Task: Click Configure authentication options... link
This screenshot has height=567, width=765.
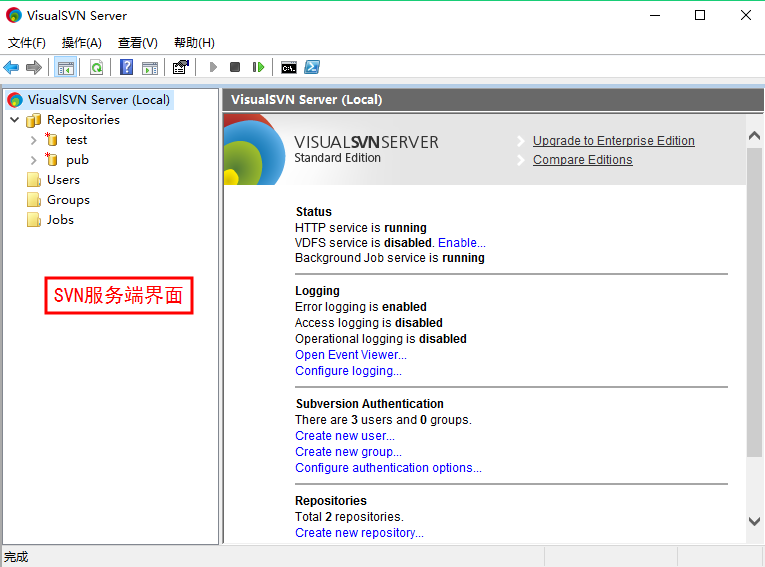Action: pos(388,468)
